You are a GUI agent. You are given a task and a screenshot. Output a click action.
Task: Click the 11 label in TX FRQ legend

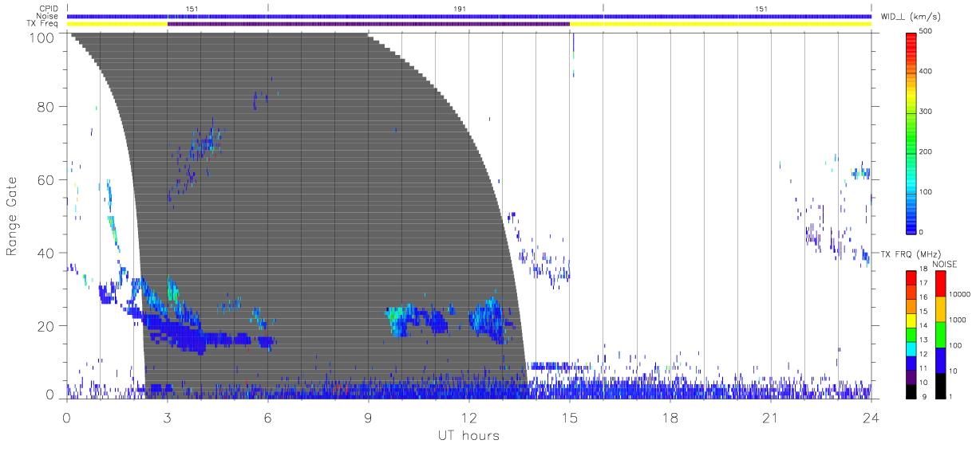923,367
